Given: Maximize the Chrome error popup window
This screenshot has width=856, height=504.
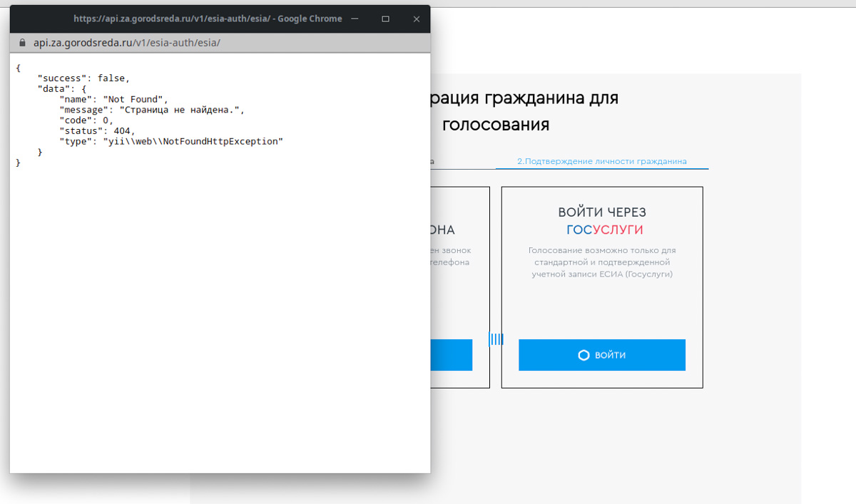Looking at the screenshot, I should click(x=385, y=19).
